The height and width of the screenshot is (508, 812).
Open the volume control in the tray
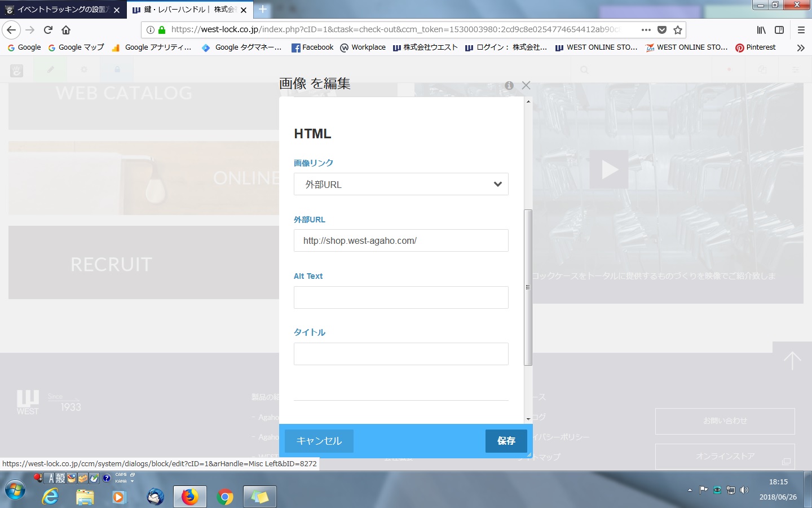click(744, 490)
